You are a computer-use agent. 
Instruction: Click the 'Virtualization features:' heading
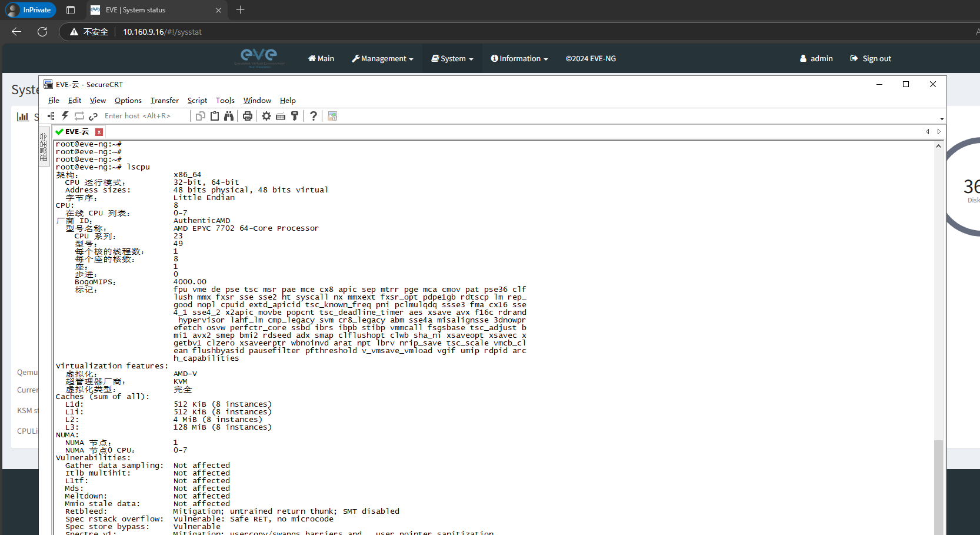tap(112, 366)
